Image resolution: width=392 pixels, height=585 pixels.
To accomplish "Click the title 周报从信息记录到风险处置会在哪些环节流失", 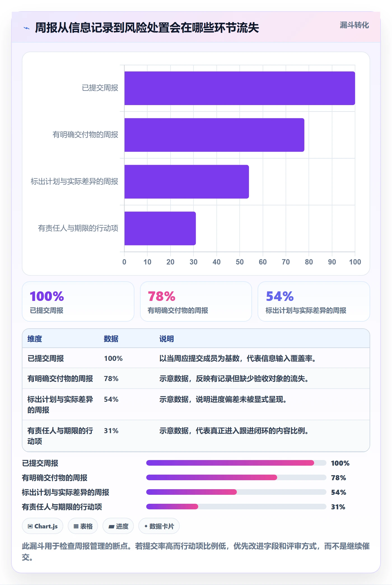I will [147, 28].
